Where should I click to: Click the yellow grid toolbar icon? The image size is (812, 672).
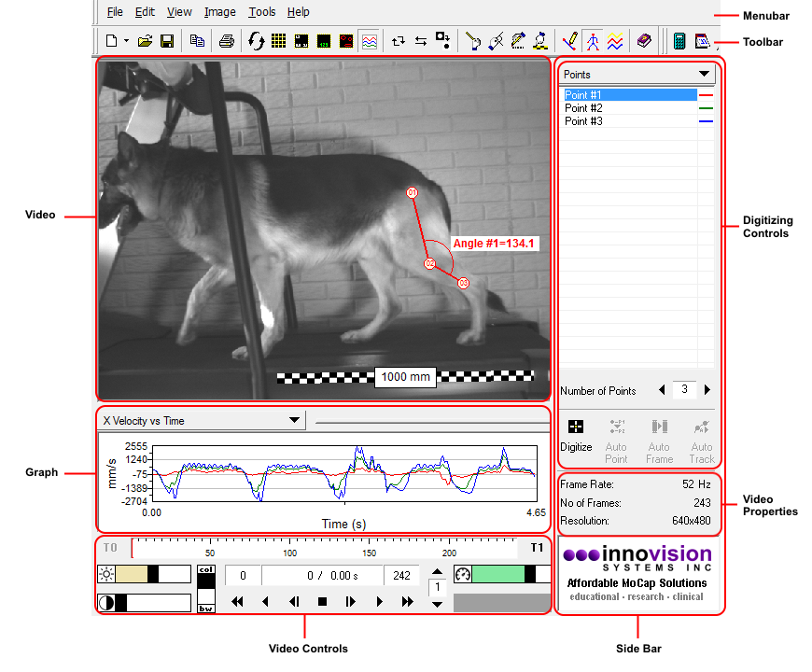[x=278, y=41]
